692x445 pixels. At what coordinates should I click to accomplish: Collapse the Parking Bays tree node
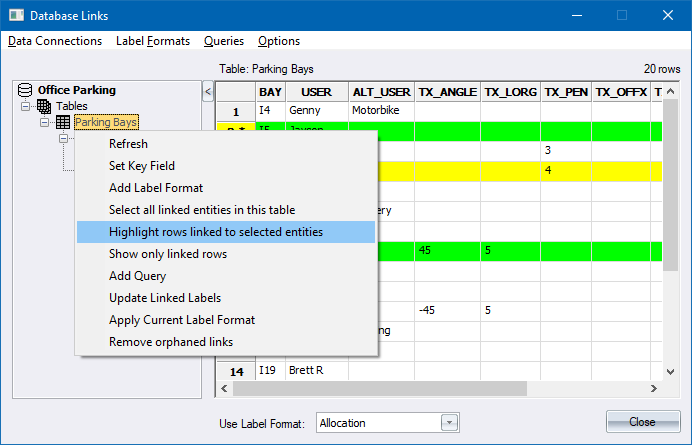click(45, 122)
